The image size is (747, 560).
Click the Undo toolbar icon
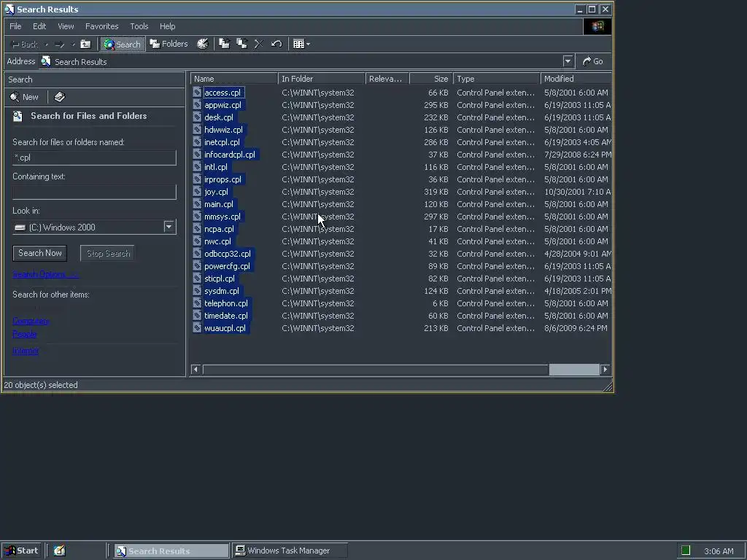coord(276,44)
